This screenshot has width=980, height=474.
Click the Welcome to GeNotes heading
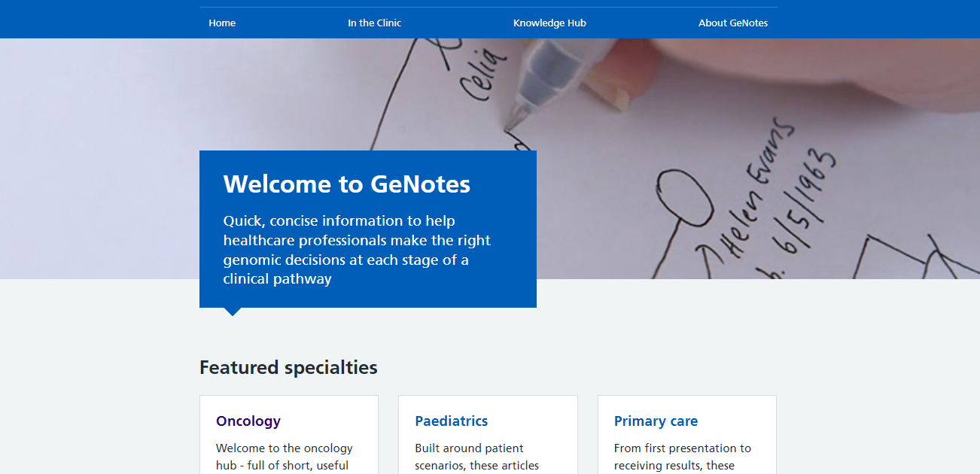pos(347,184)
